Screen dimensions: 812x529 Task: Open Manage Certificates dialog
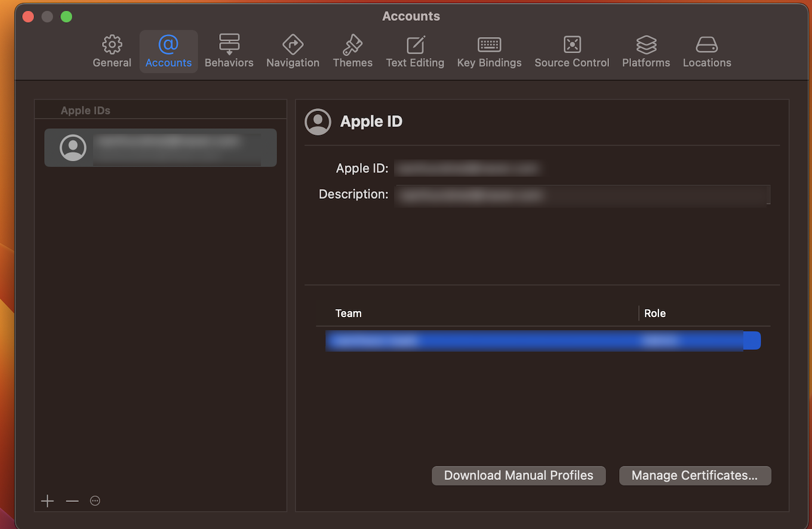(x=695, y=476)
